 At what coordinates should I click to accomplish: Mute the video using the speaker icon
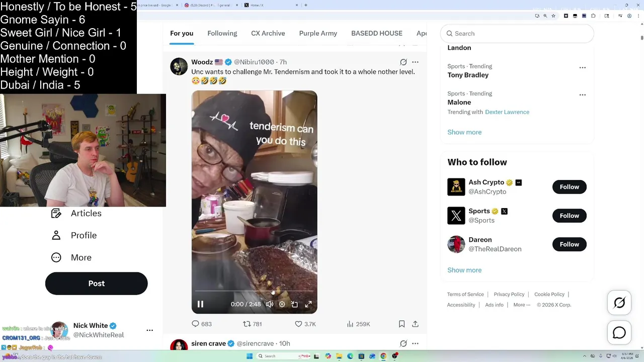pyautogui.click(x=270, y=304)
